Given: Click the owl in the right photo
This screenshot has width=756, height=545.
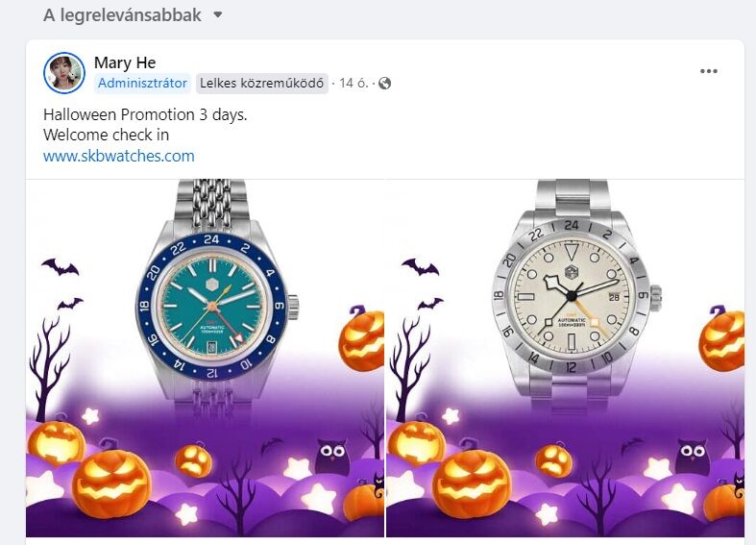Looking at the screenshot, I should tap(693, 456).
